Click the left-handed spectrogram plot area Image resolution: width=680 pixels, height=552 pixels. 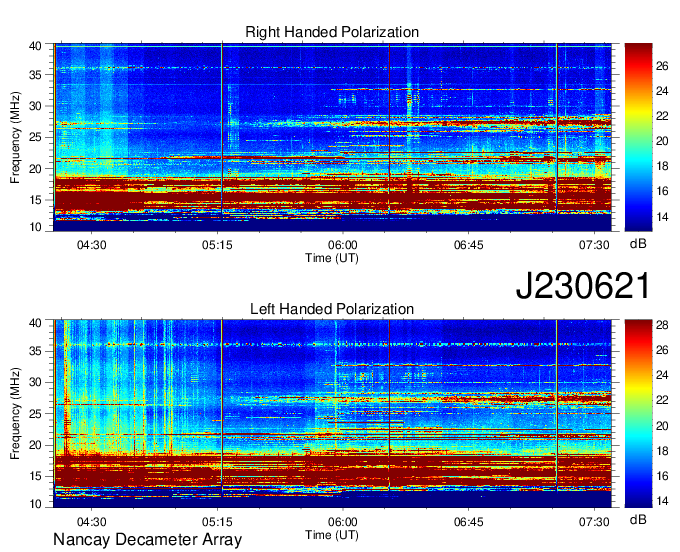point(333,414)
